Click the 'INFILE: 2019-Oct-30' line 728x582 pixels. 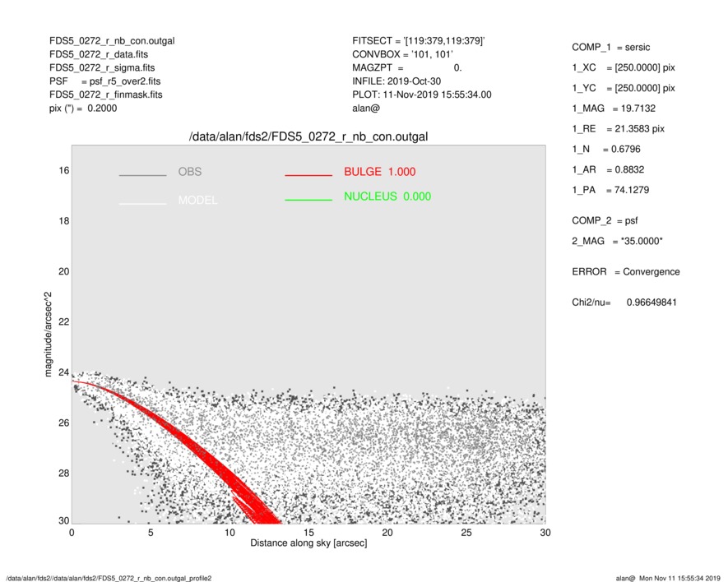tap(396, 81)
